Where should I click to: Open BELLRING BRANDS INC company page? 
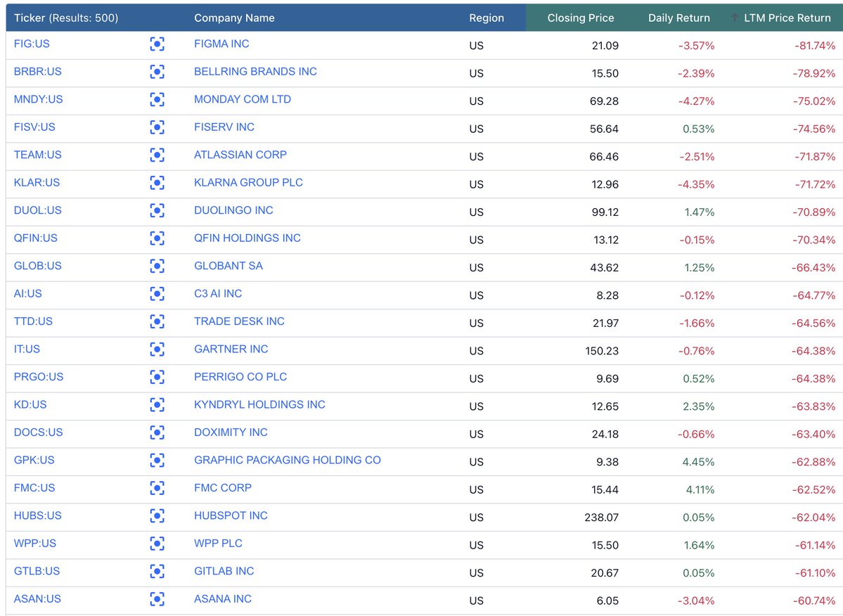tap(255, 72)
